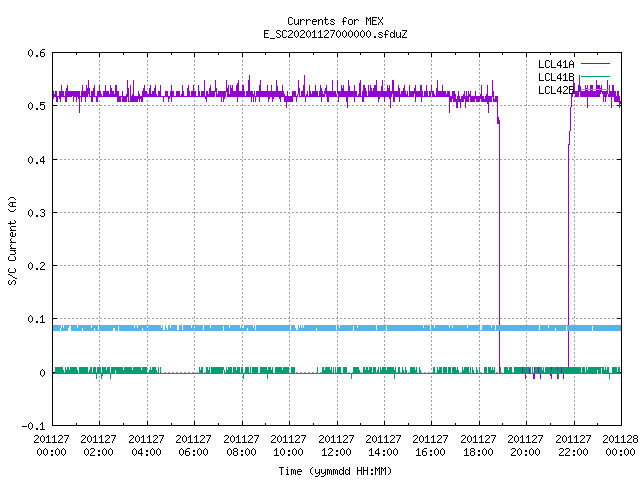
Task: Click the x-axis tick 201127 18:00
Action: 478,446
